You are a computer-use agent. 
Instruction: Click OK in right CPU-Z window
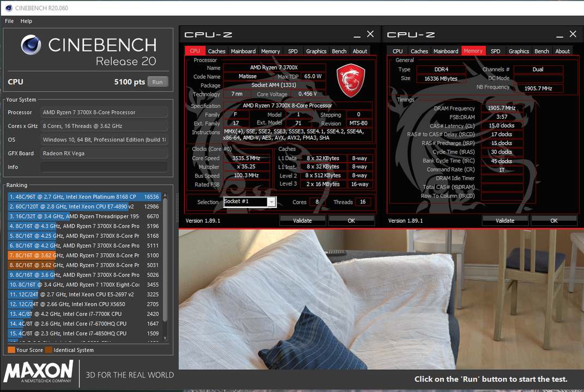click(x=554, y=220)
